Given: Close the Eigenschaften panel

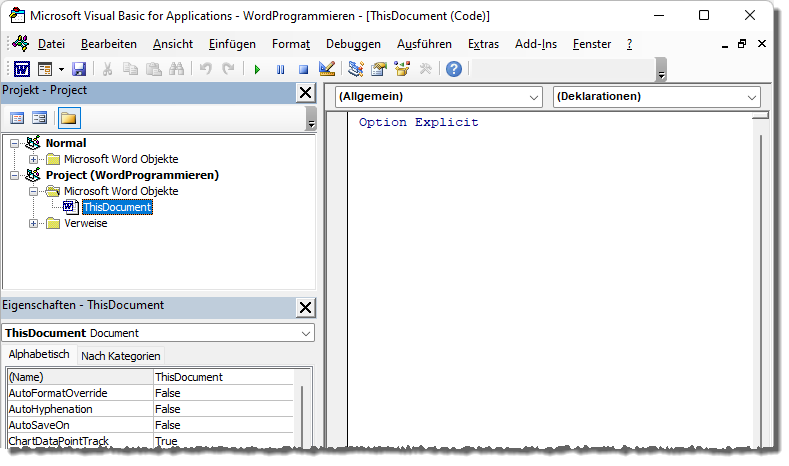Looking at the screenshot, I should click(x=305, y=307).
